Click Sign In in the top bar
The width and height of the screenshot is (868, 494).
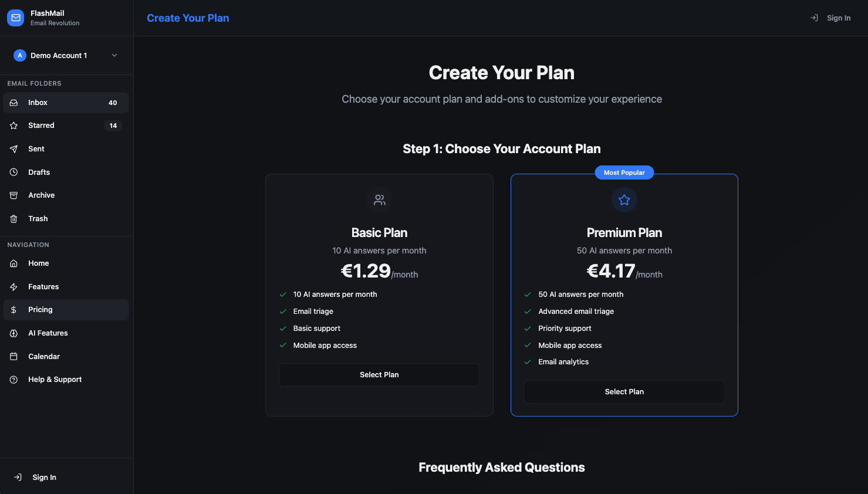pyautogui.click(x=837, y=18)
